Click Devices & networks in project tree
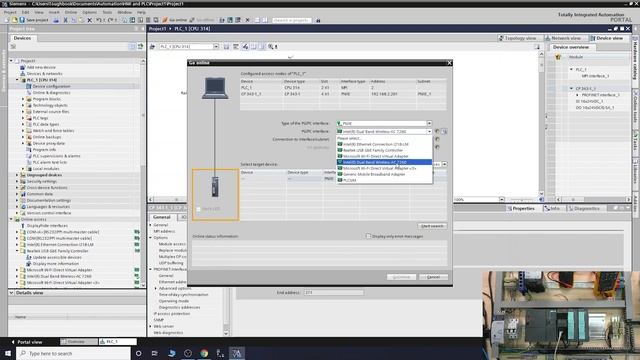Viewport: 640px width, 360px height. click(x=44, y=73)
